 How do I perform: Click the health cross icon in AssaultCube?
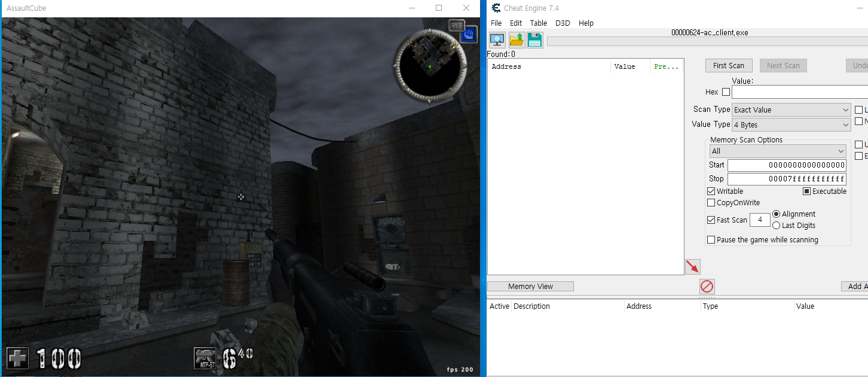pos(18,358)
